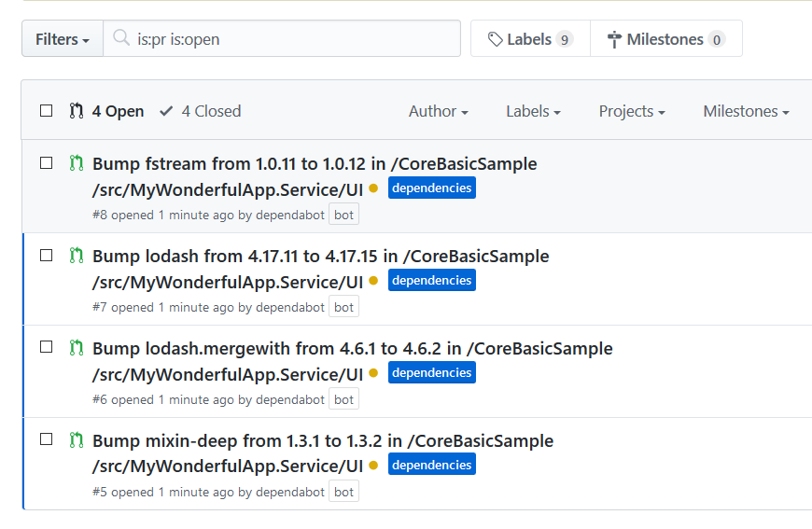Viewport: 812px width, 529px height.
Task: Click the pull request icon for mixin-deep bump
Action: tap(77, 440)
